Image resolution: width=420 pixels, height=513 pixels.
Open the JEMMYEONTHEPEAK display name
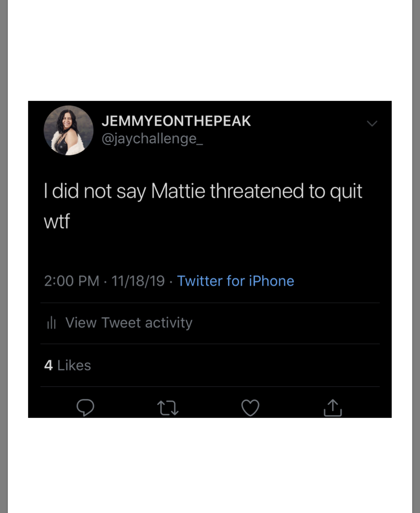tap(176, 121)
